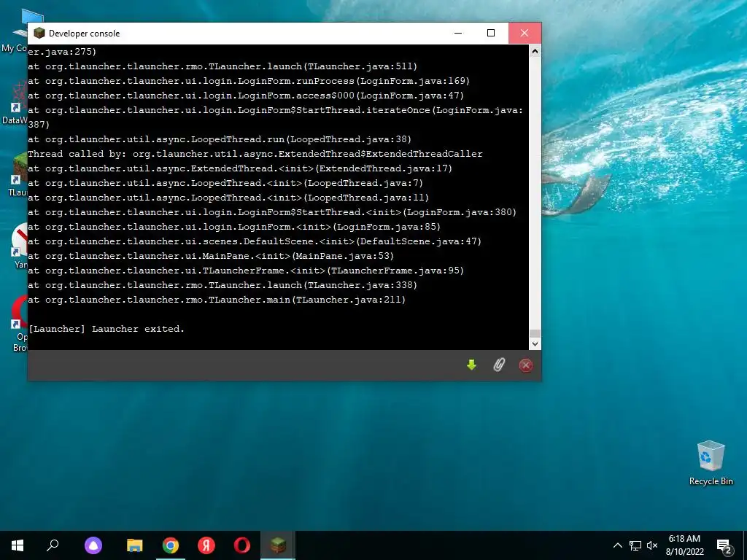The image size is (747, 560).
Task: Click the Show desktop strip
Action: pyautogui.click(x=745, y=545)
